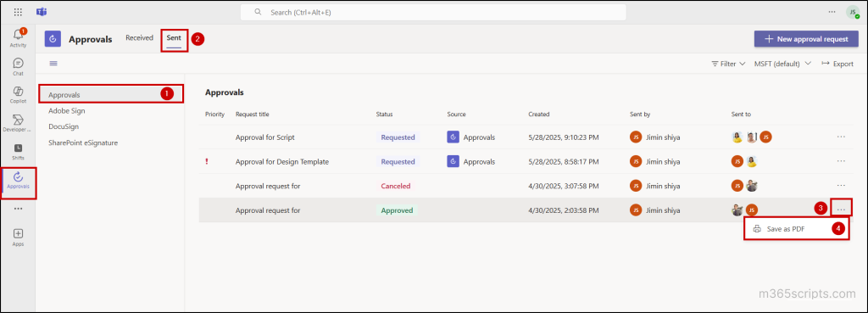Click New approval request button
Viewport: 868px width, 313px height.
[806, 39]
